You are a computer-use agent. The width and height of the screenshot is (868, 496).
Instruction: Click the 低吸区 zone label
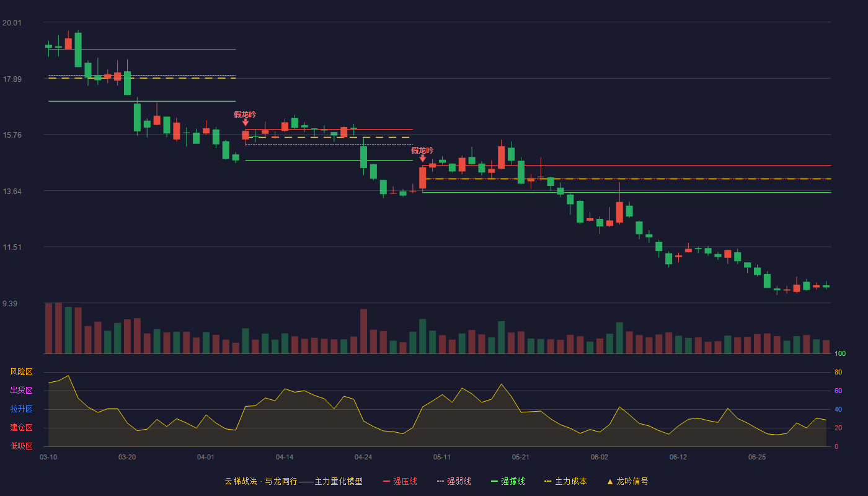pos(21,446)
